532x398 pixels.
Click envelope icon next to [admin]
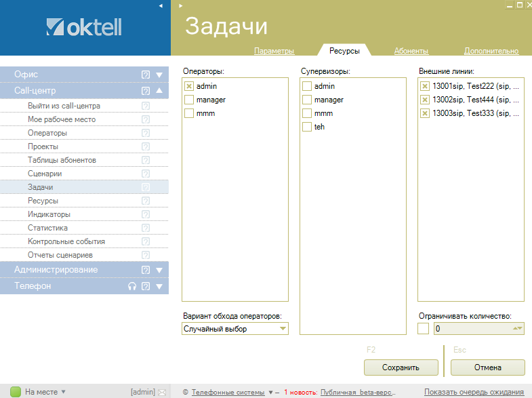(161, 392)
